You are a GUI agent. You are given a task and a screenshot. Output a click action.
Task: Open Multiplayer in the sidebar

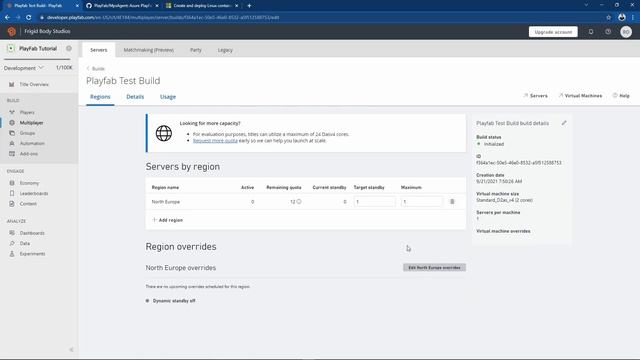tap(31, 122)
